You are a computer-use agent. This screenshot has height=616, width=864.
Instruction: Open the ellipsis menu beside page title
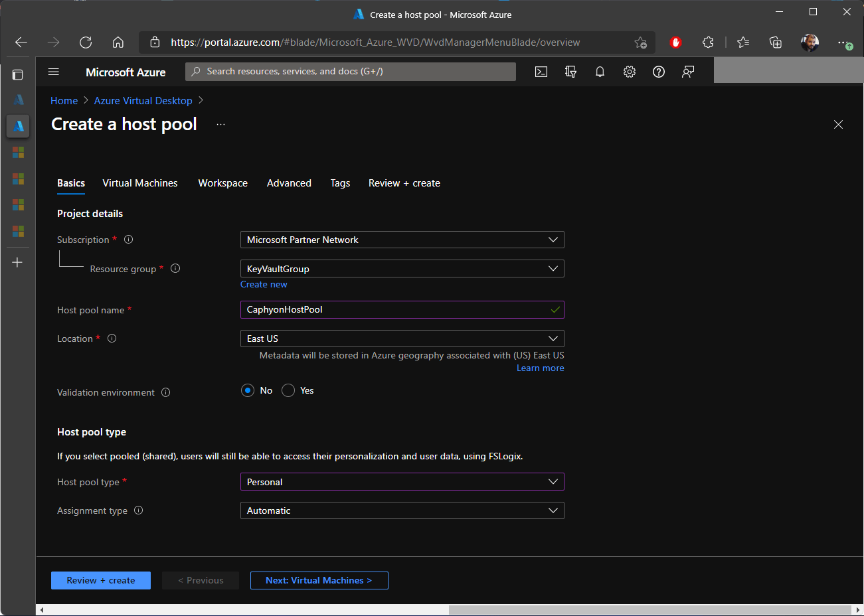220,125
